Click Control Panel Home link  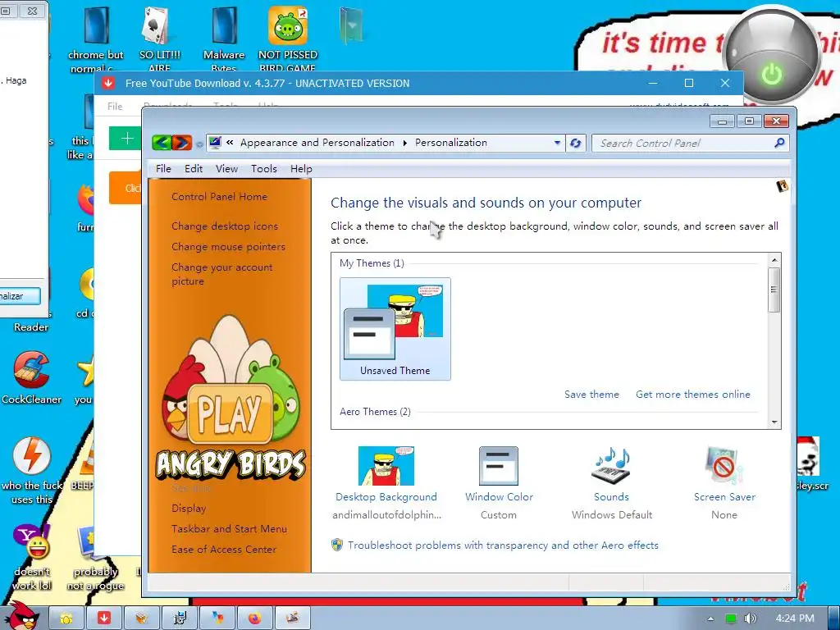(219, 197)
